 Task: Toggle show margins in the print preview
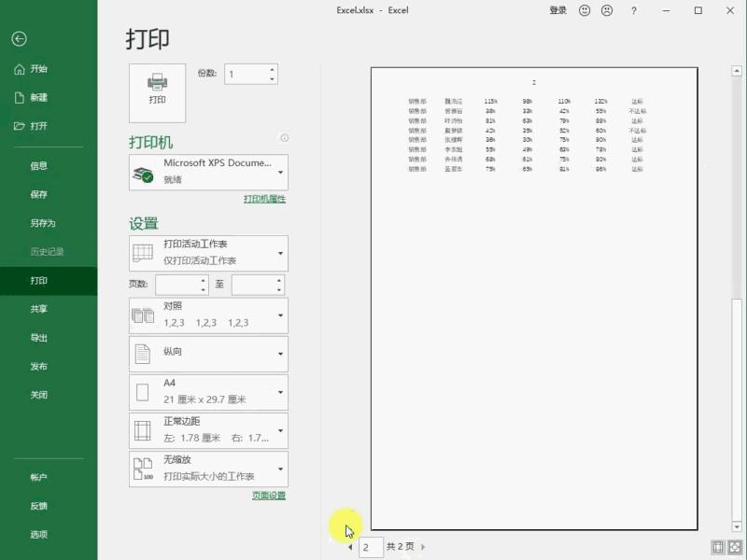tap(718, 547)
